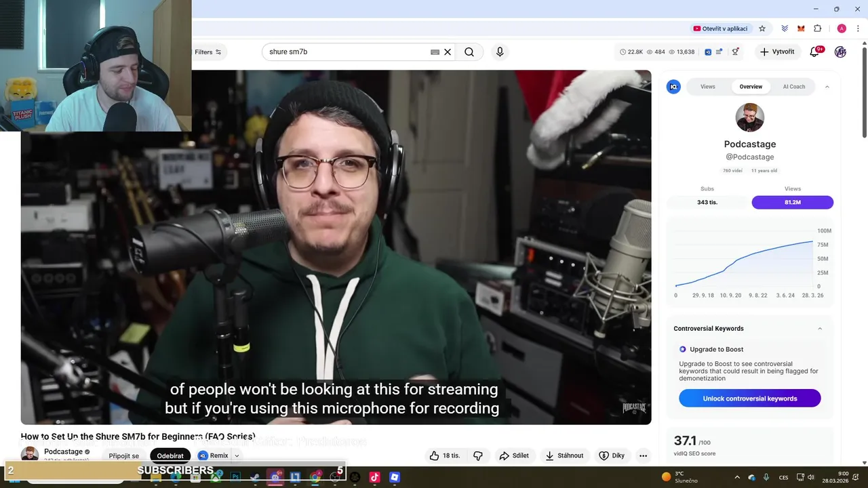Open Chrome profile avatar 'A'
Viewport: 868px width, 488px height.
(842, 28)
